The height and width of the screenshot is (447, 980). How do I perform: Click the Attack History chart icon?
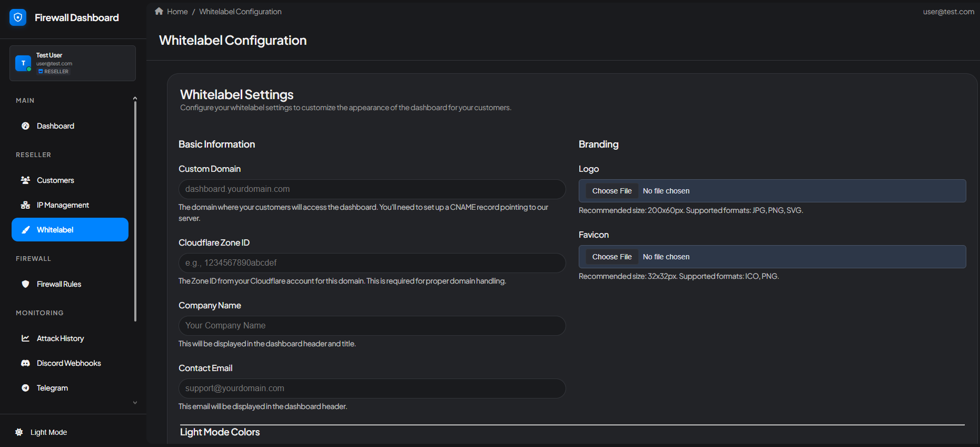[x=25, y=338]
